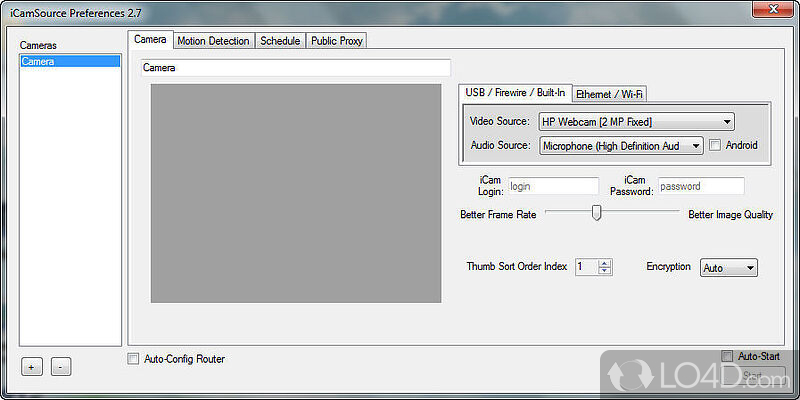Enable the Auto-Start checkbox
This screenshot has height=400, width=800.
click(727, 356)
